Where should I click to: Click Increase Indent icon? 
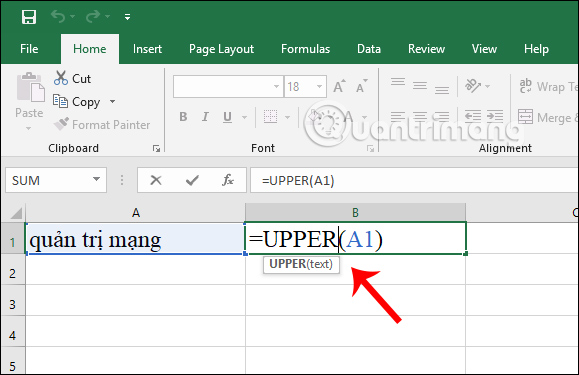pos(495,117)
